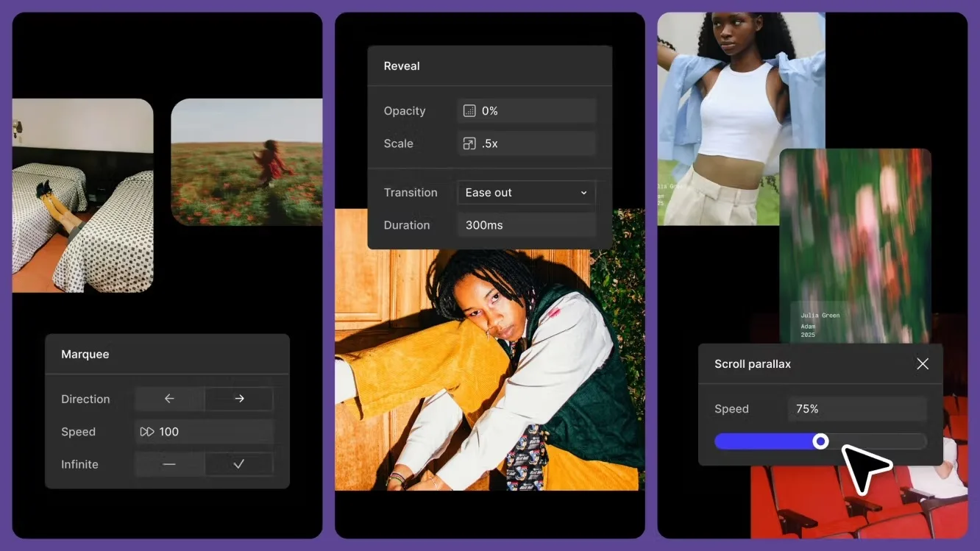This screenshot has height=551, width=980.
Task: Expand the Transition dropdown chevron
Action: 583,193
